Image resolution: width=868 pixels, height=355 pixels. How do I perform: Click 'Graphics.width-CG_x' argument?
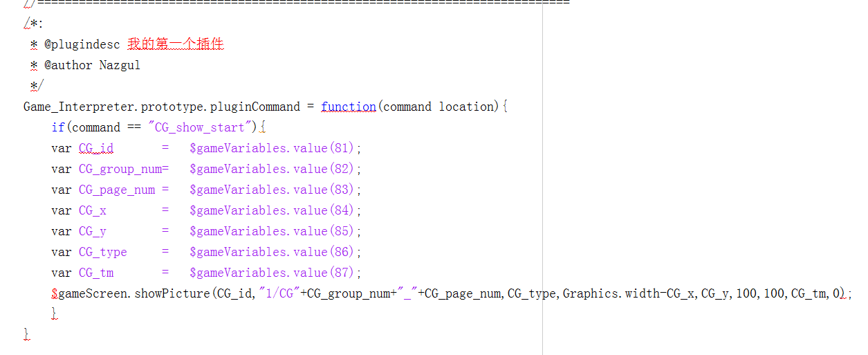628,293
